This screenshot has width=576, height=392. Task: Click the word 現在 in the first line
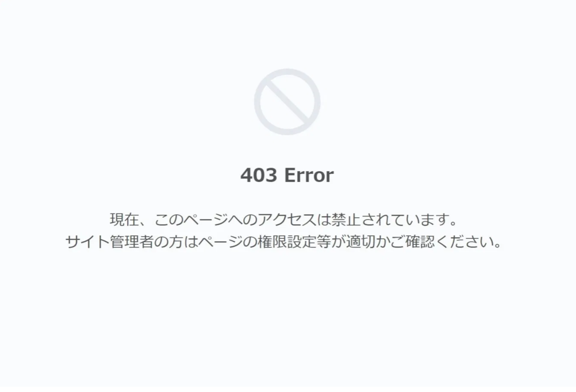(x=124, y=220)
